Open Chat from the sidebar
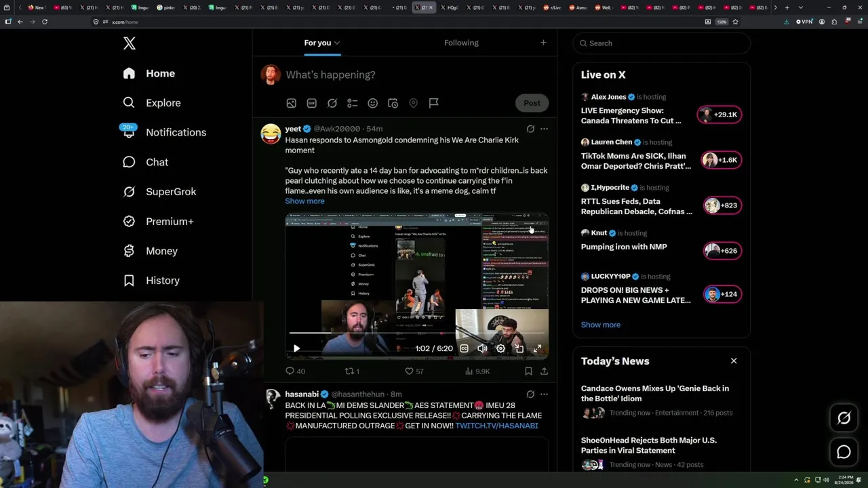The height and width of the screenshot is (488, 868). pyautogui.click(x=146, y=162)
